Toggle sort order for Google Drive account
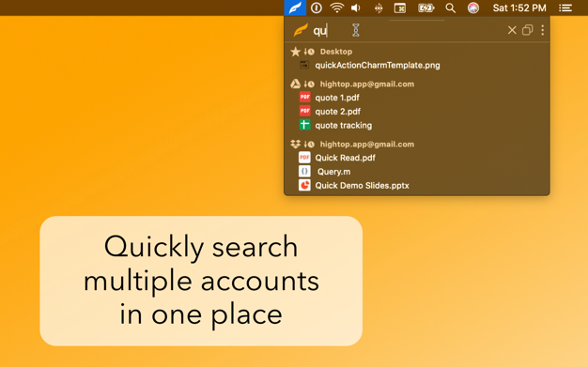Screen dimensions: 588x367 309,84
